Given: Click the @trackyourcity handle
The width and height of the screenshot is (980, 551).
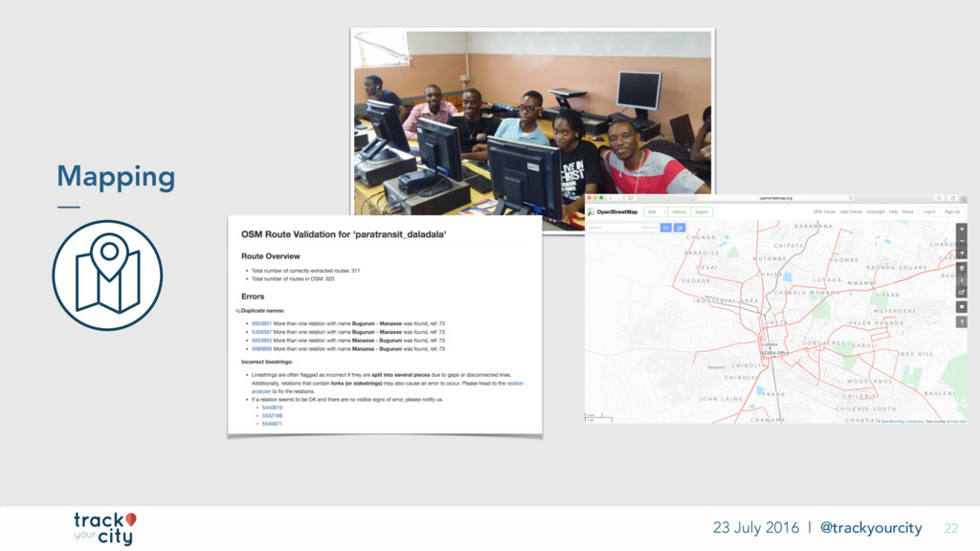Looking at the screenshot, I should point(871,528).
